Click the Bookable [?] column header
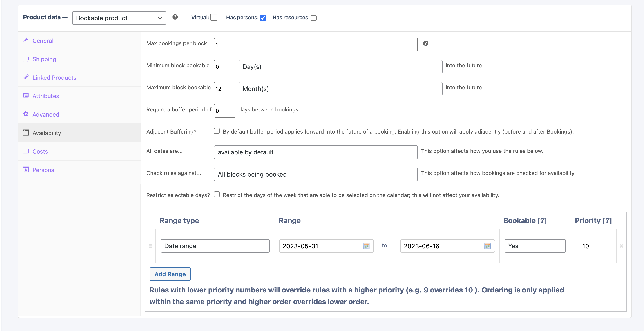The height and width of the screenshot is (331, 644). point(525,221)
